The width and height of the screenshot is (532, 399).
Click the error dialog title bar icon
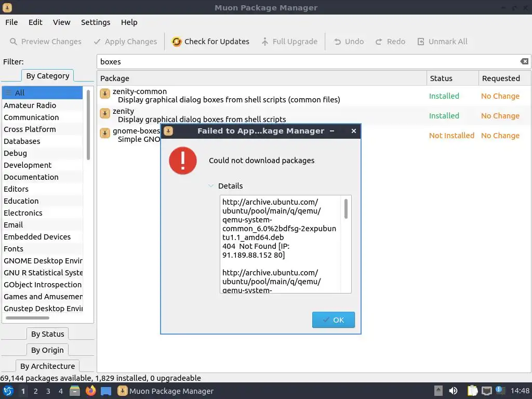click(x=168, y=131)
